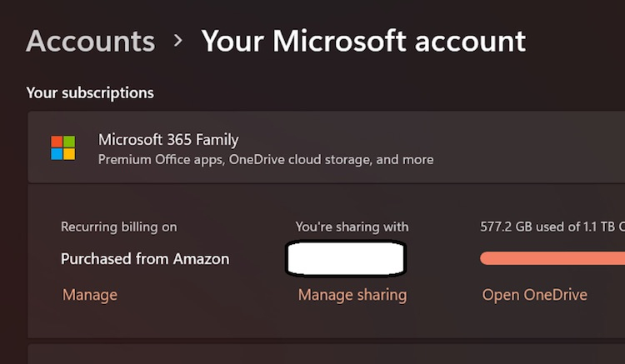Open the Manage subscription link
This screenshot has height=364, width=625.
click(x=89, y=295)
